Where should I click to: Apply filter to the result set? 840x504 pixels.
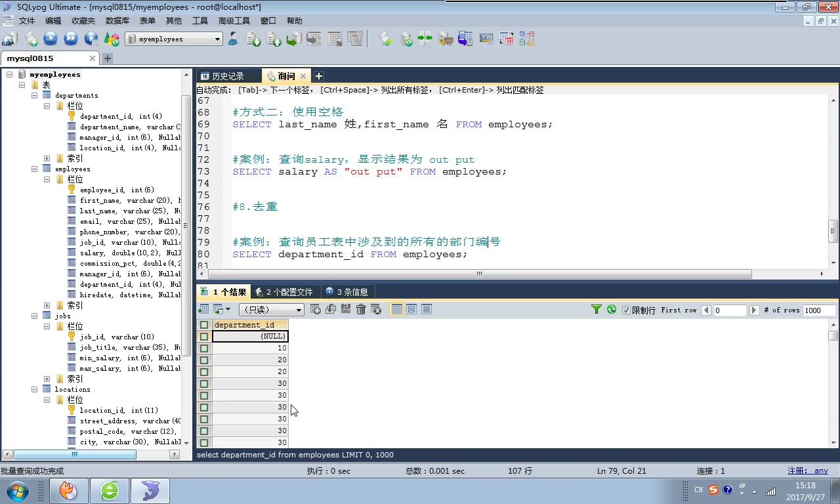pos(596,309)
